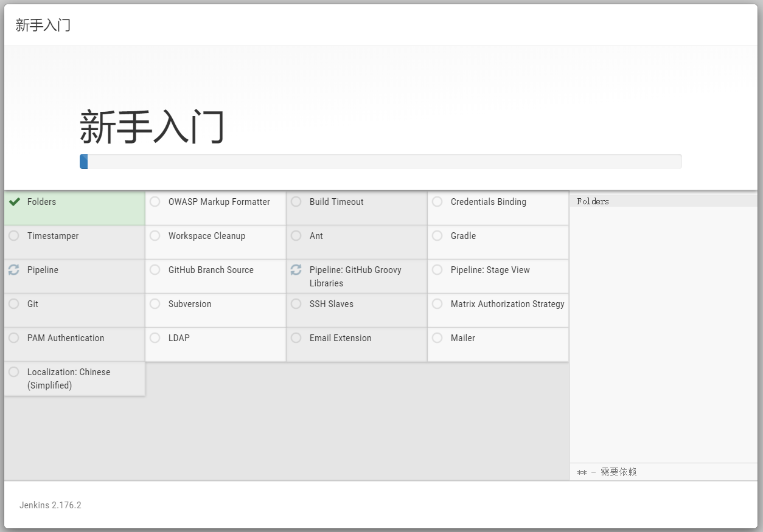Select the Subversion plugin label
763x532 pixels.
(190, 304)
